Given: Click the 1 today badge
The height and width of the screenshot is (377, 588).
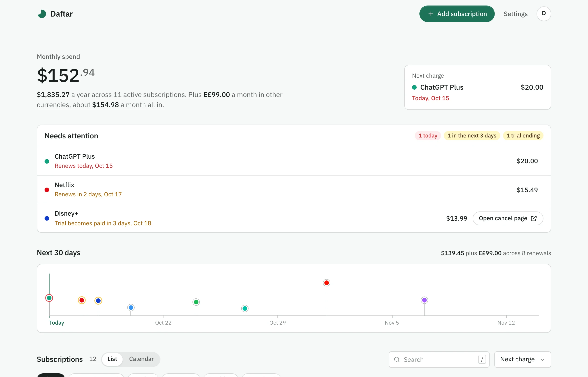Looking at the screenshot, I should 428,136.
